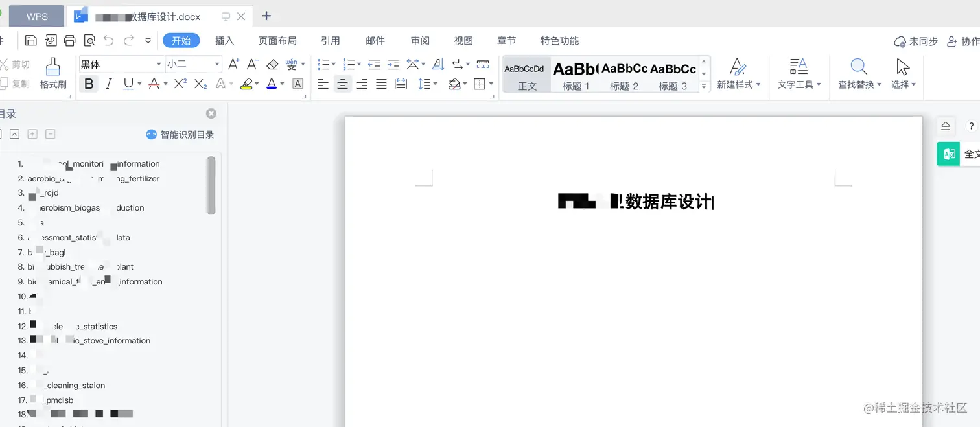
Task: Toggle Align Right
Action: (362, 84)
